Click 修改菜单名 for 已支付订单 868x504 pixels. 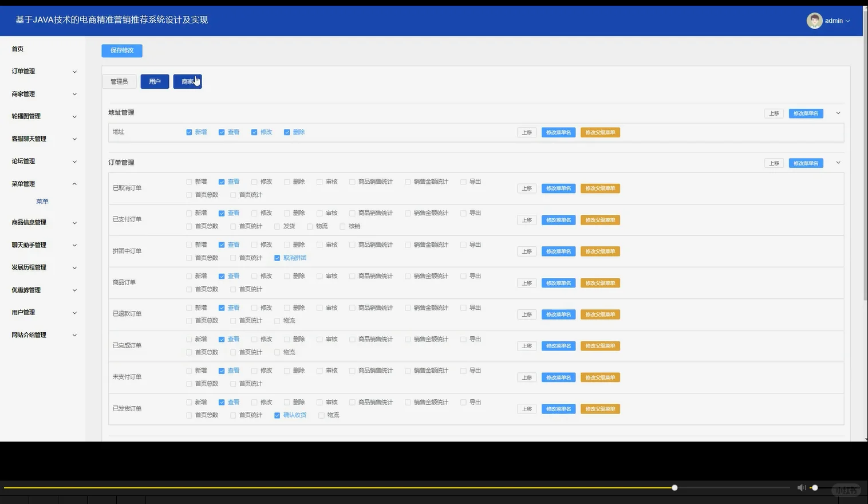click(558, 220)
